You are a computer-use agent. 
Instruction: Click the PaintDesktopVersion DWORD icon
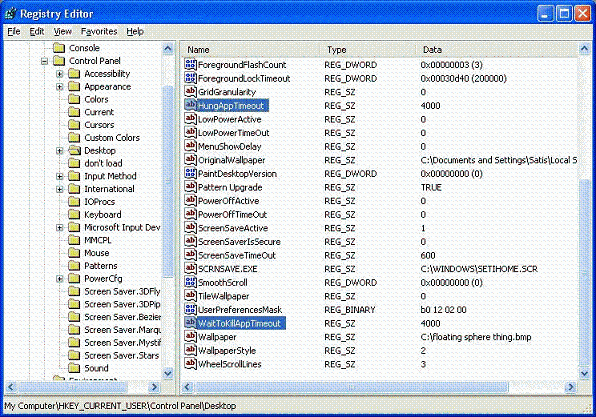[x=190, y=173]
